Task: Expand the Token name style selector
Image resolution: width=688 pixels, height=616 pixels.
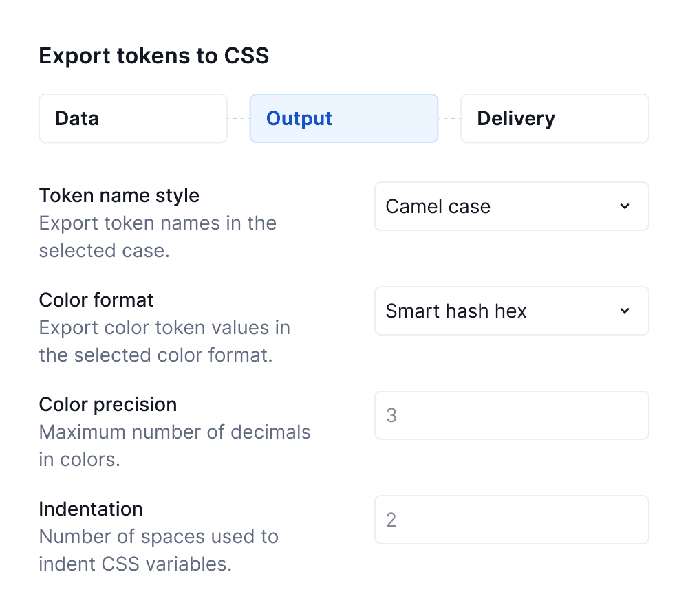Action: pos(511,206)
